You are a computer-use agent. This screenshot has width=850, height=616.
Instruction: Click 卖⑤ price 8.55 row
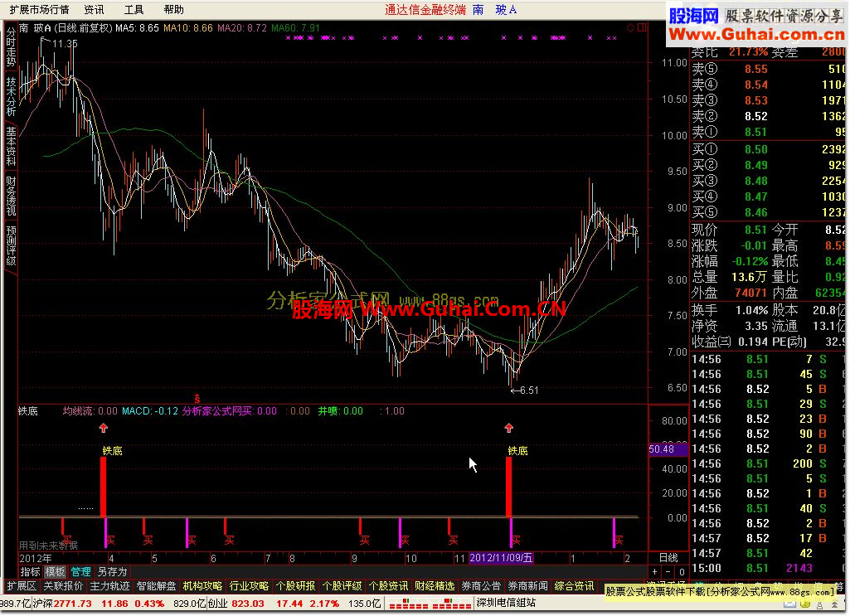(x=768, y=69)
